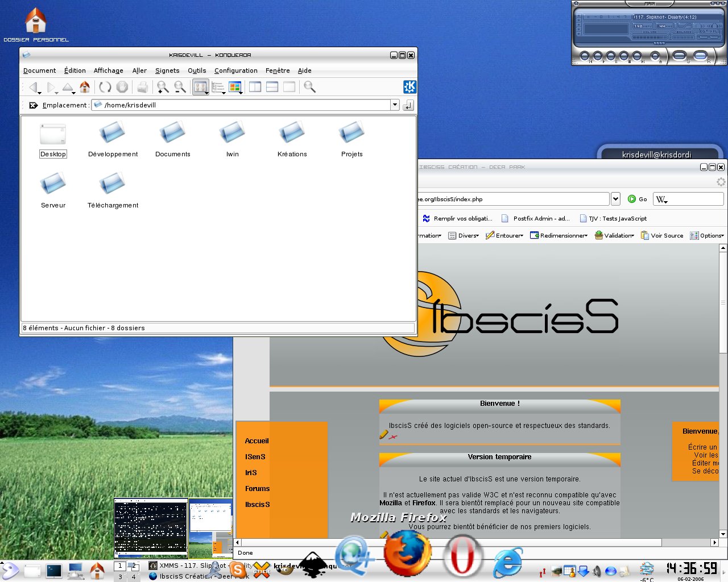Open the Édition menu
The image size is (728, 582).
pyautogui.click(x=75, y=70)
